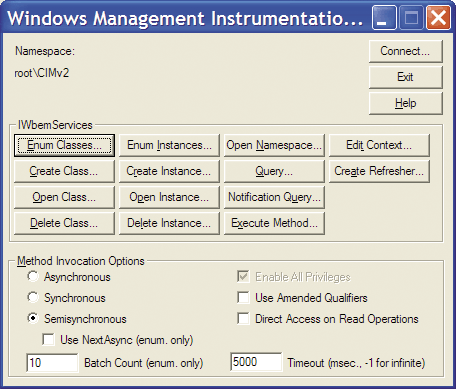Click the Timeout input field
Image resolution: width=456 pixels, height=389 pixels.
click(256, 362)
